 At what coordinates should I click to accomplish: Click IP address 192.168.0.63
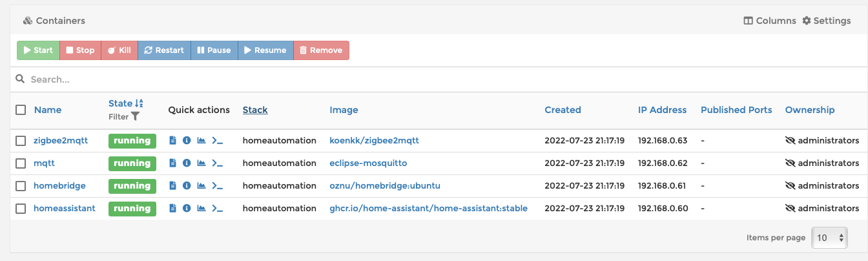tap(662, 140)
